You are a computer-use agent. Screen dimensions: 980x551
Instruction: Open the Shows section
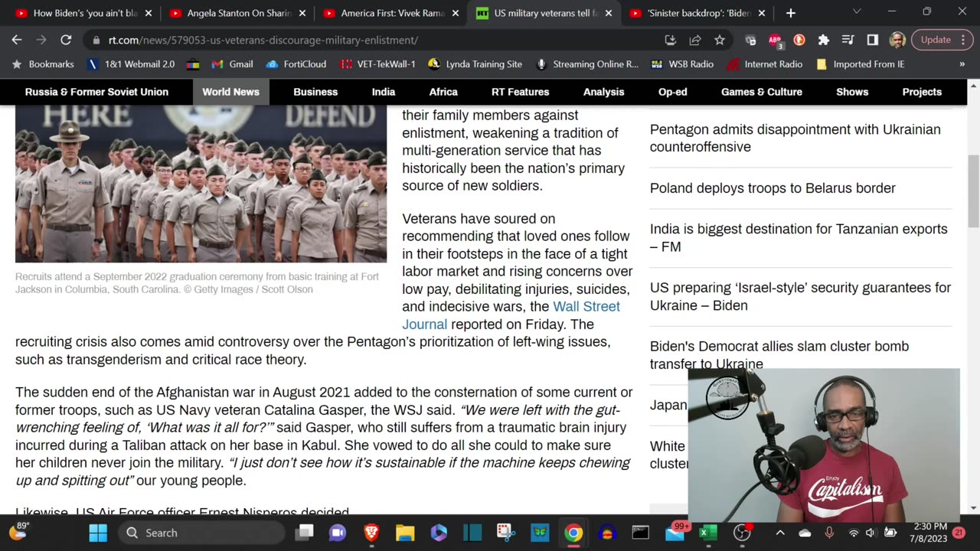coord(852,92)
